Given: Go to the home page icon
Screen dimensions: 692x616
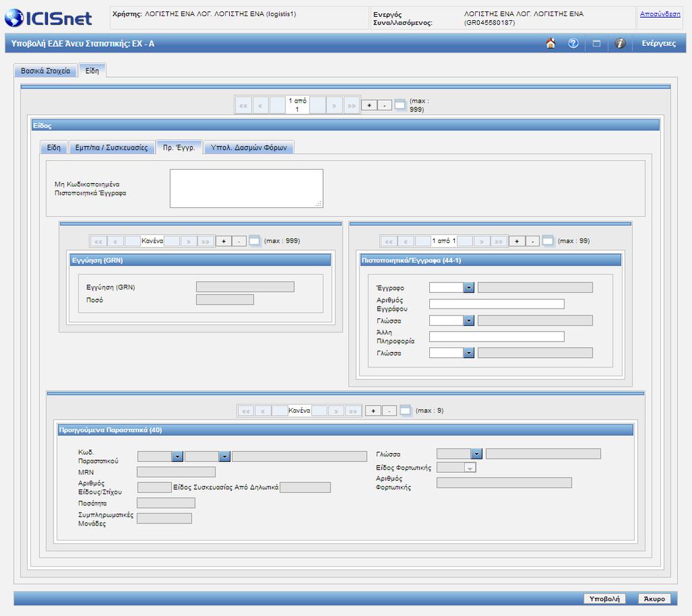Looking at the screenshot, I should click(550, 43).
